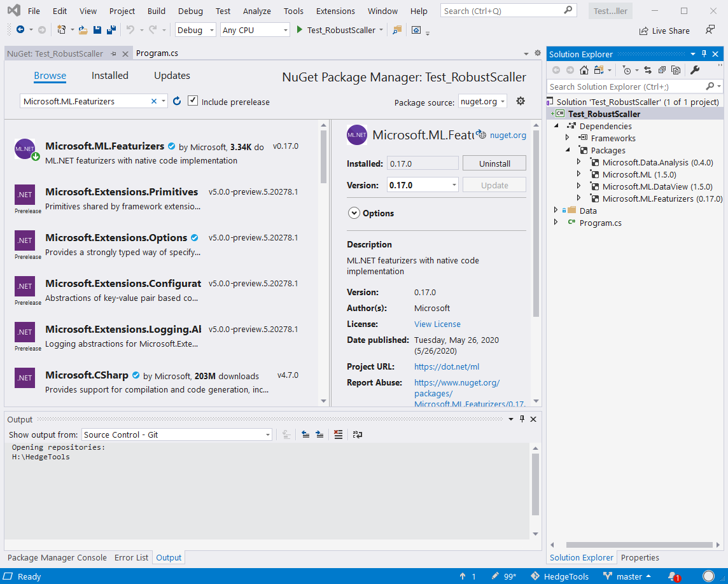Uncheck the Include prerelease checkbox

[x=192, y=101]
